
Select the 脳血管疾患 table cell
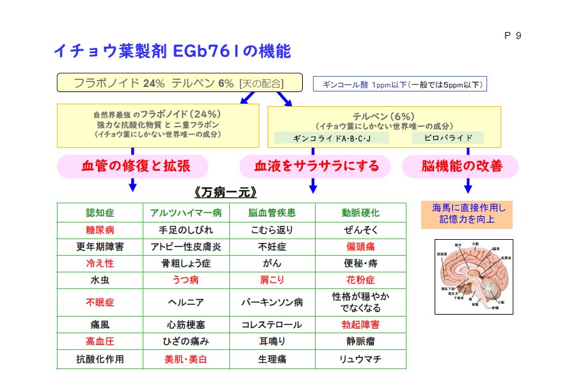coord(272,213)
